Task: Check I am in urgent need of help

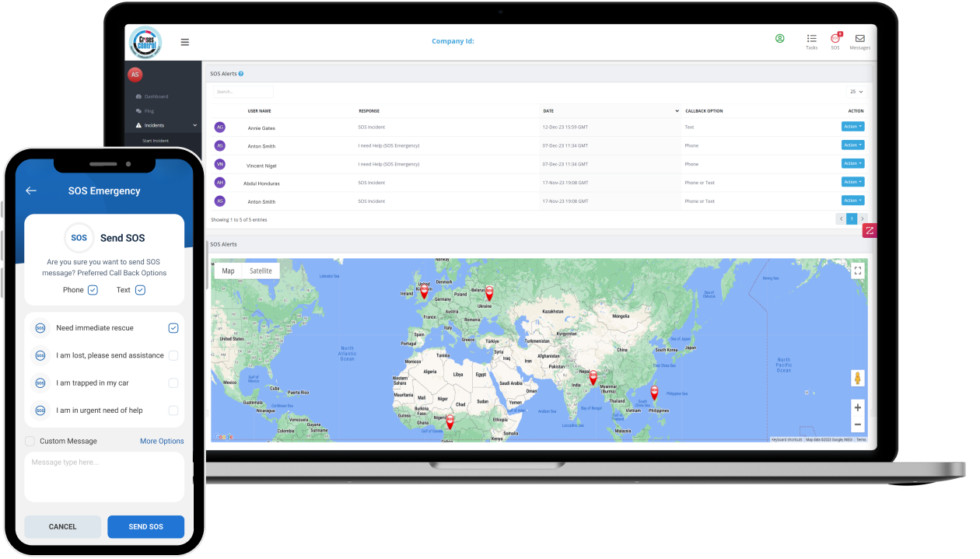Action: coord(173,411)
